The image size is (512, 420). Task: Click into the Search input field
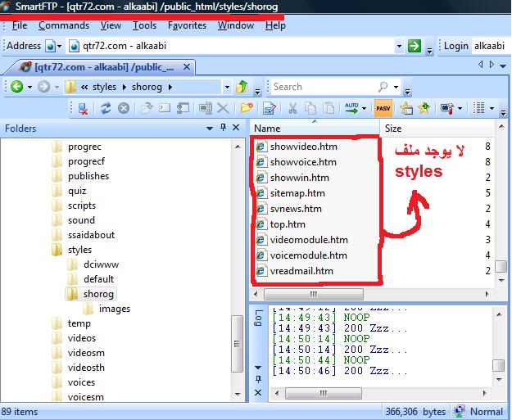pos(324,87)
